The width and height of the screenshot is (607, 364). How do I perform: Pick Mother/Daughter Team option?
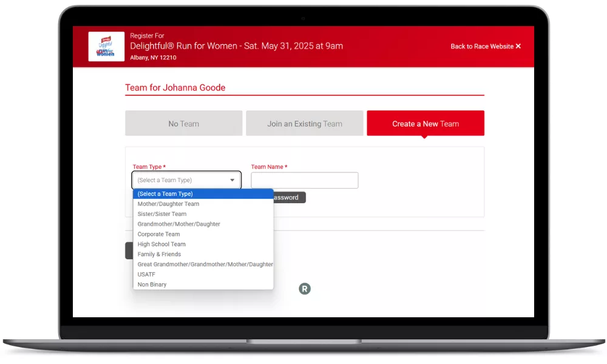point(203,204)
